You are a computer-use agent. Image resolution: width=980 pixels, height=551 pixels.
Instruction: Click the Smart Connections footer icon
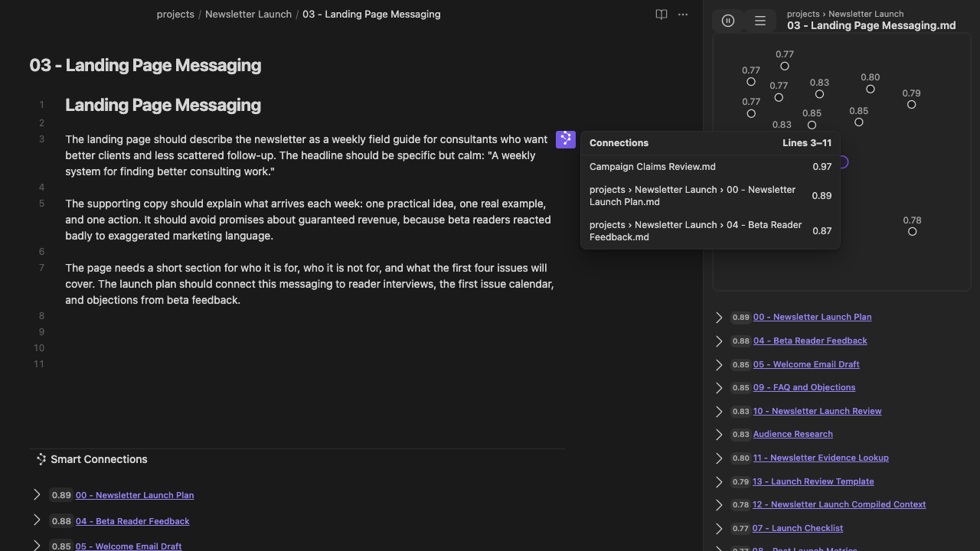41,459
